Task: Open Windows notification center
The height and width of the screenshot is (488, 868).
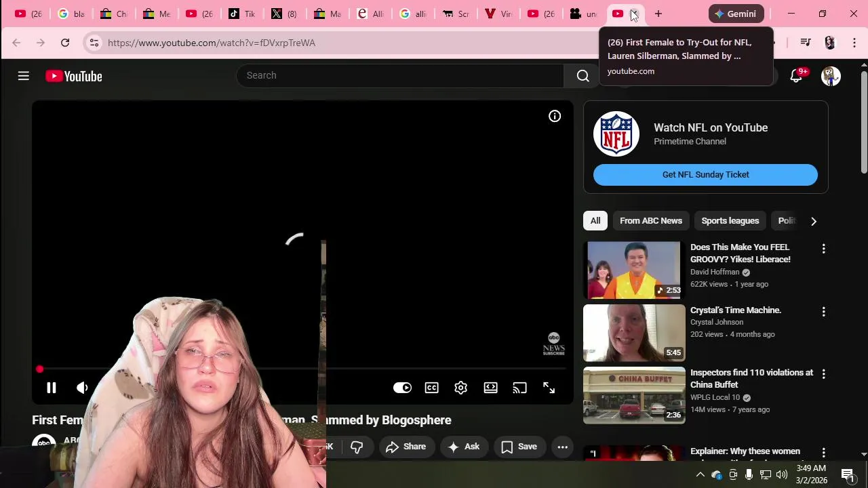Action: point(848,474)
